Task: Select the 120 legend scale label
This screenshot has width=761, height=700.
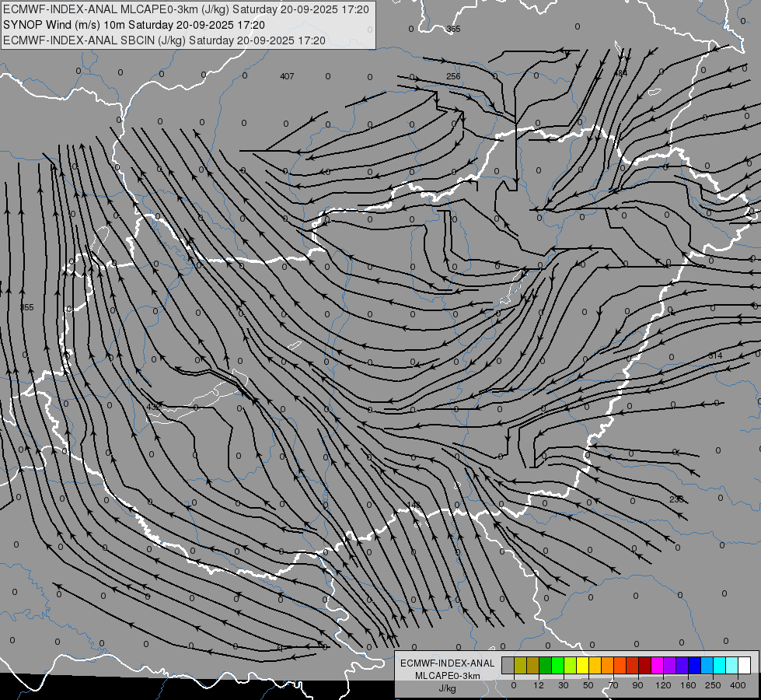Action: (x=663, y=684)
